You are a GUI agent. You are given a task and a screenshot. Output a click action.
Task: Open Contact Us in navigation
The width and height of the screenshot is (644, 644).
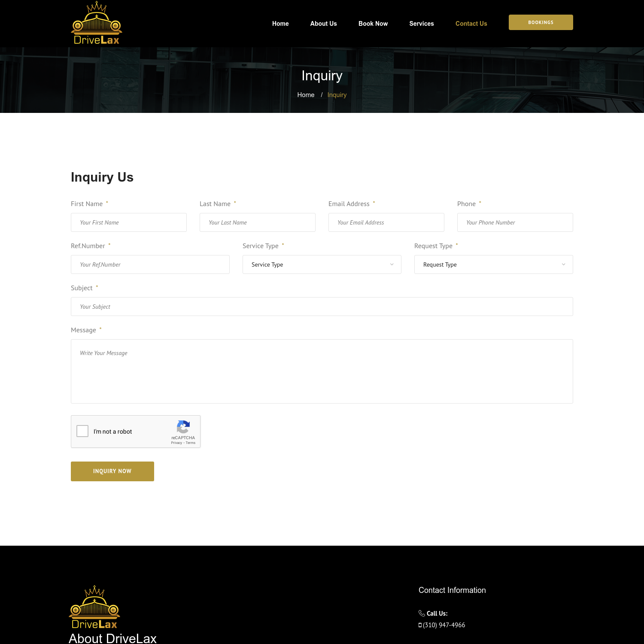[x=471, y=24]
